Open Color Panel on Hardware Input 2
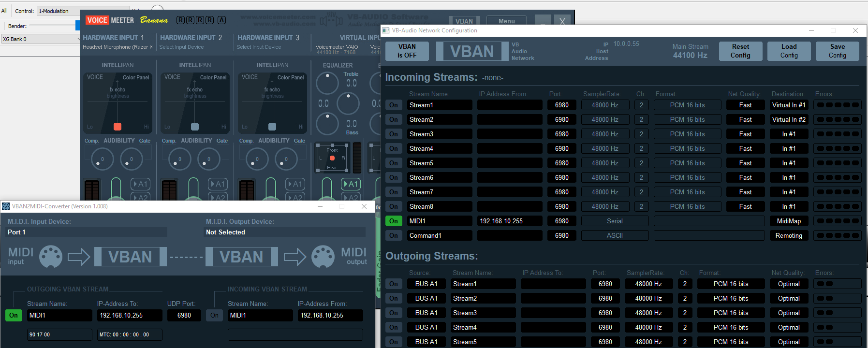This screenshot has height=348, width=868. click(x=213, y=77)
